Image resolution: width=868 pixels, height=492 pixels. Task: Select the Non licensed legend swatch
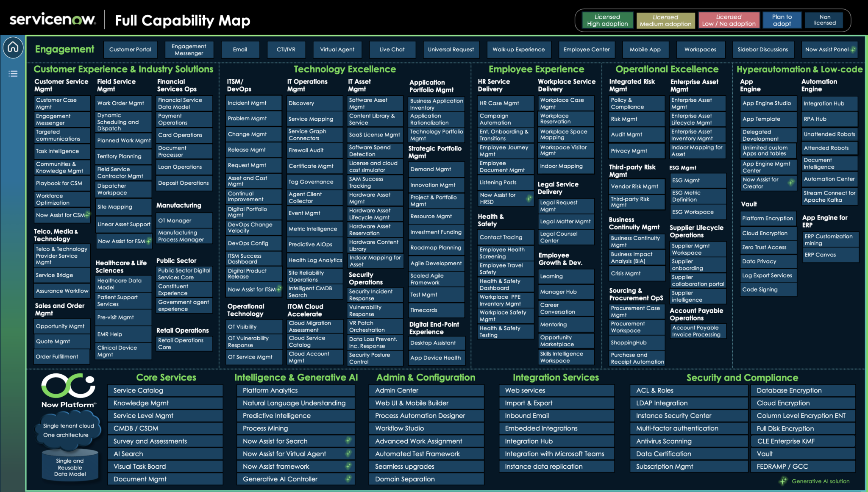click(825, 20)
